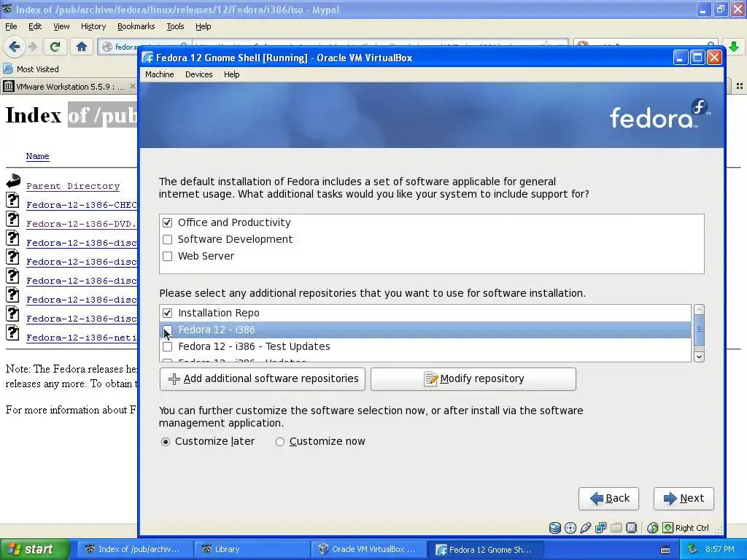Click the browser Back arrow icon
The image size is (747, 560).
click(14, 47)
